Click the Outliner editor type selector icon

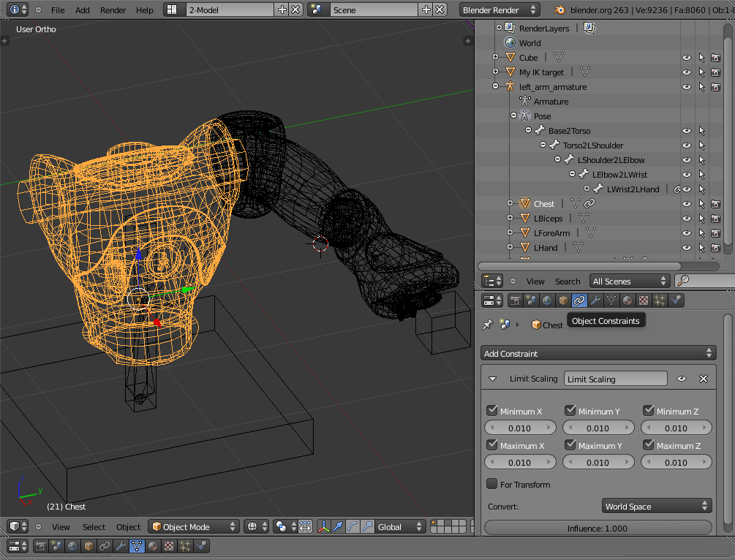[491, 281]
